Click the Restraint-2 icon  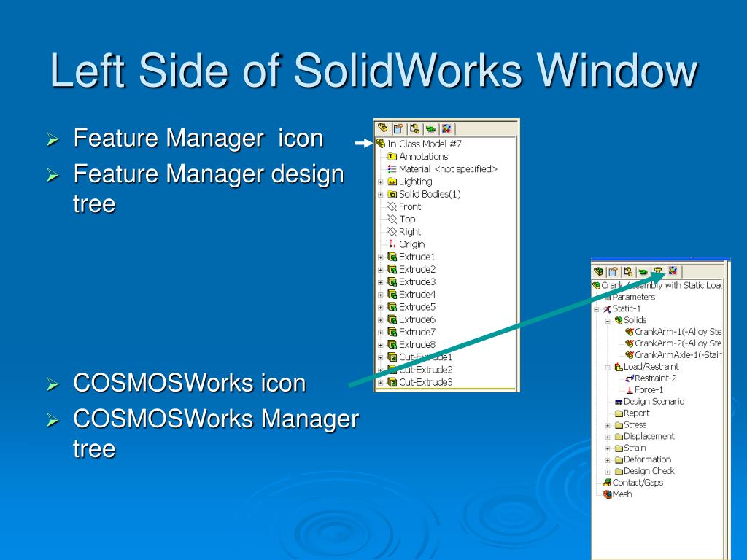[630, 378]
